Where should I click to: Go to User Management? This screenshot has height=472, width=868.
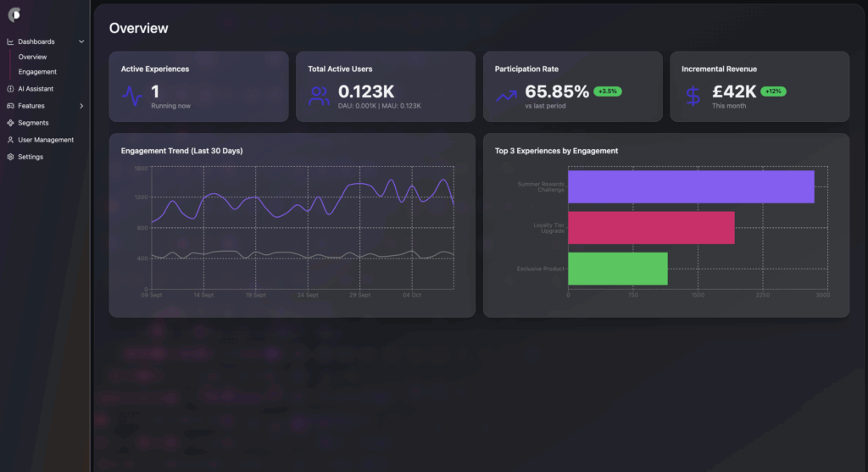click(x=46, y=140)
